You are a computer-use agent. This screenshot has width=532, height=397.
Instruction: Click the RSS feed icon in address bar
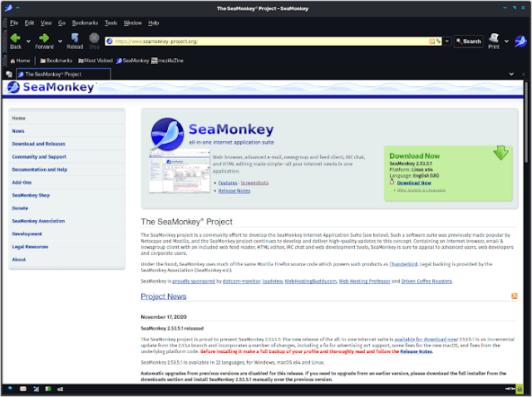click(431, 42)
